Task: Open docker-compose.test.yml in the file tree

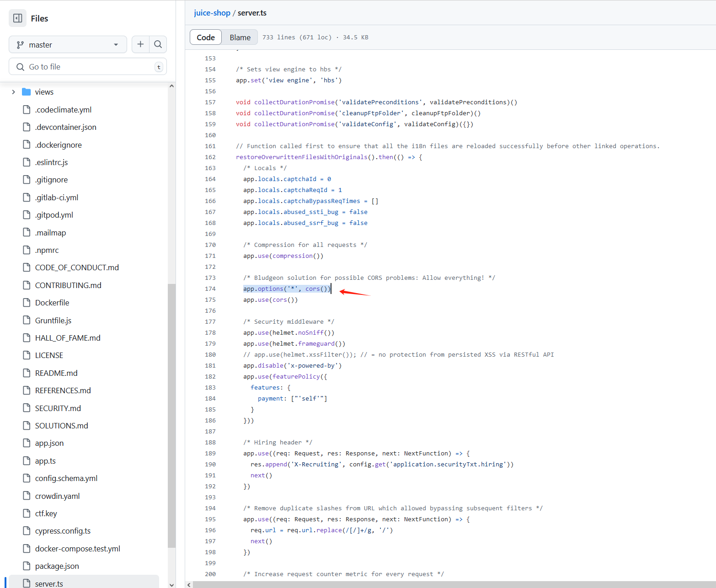Action: 78,549
